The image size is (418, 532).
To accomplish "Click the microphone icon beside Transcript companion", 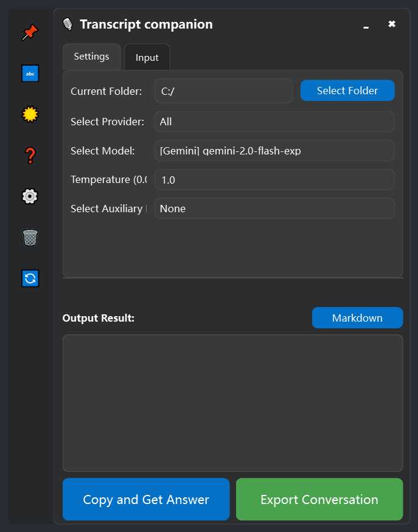I will point(68,25).
